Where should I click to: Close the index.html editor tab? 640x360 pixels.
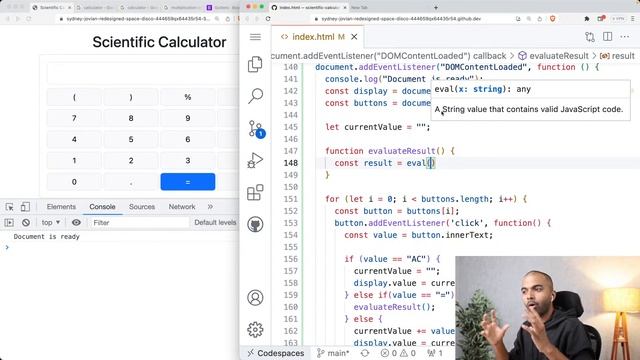[x=354, y=37]
